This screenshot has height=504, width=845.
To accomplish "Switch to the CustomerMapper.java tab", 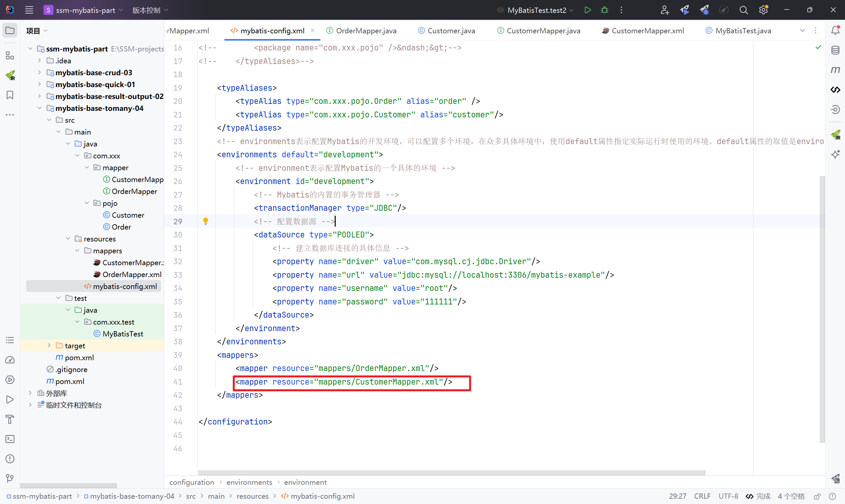I will tap(543, 31).
